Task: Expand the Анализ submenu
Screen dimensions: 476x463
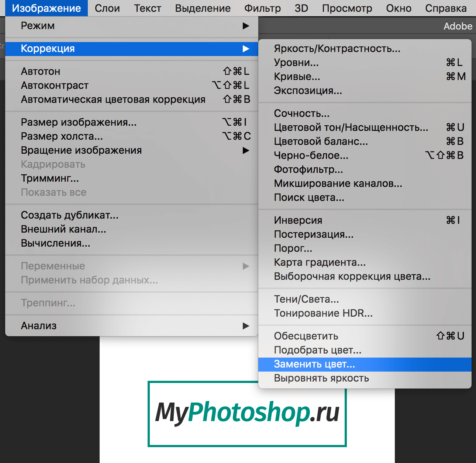Action: 39,326
